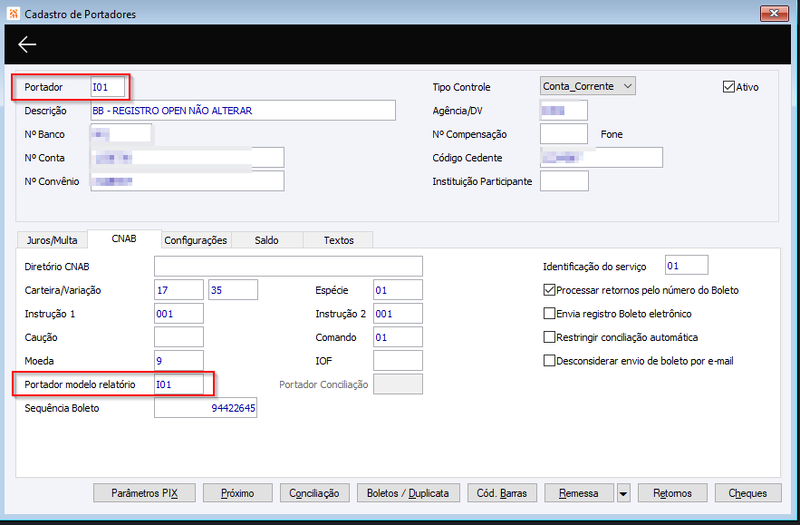800x525 pixels.
Task: Click the Diretório CNAB field
Action: pyautogui.click(x=288, y=266)
